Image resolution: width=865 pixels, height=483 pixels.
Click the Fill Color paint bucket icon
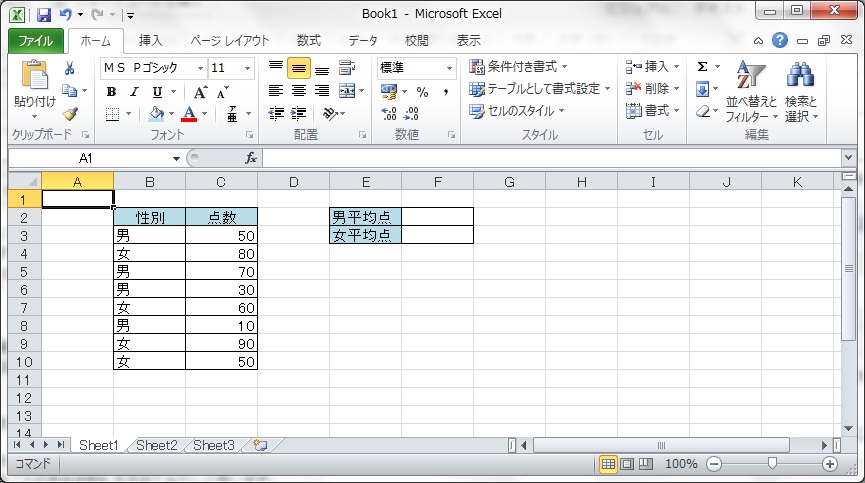click(x=157, y=114)
